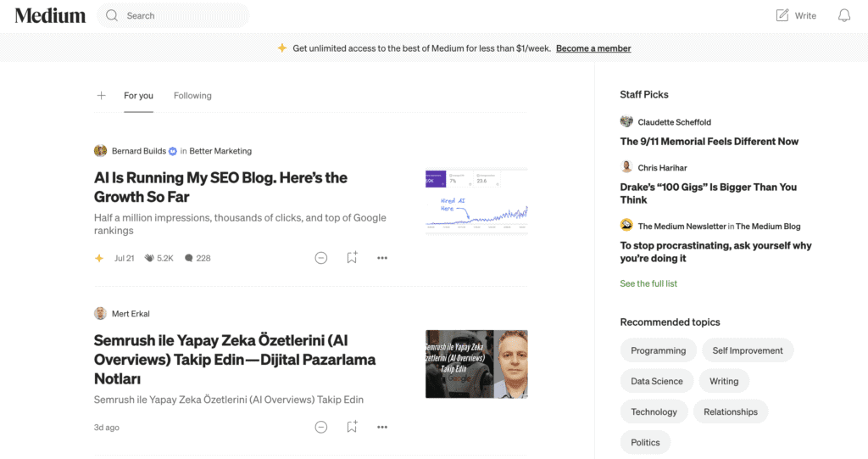Click the Jul 21 date text
868x459 pixels.
[124, 258]
